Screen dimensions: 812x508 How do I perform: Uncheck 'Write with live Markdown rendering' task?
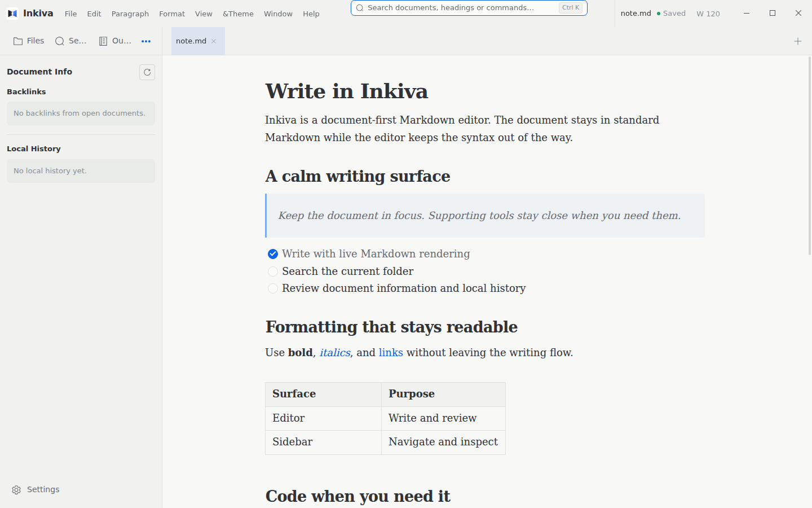[273, 254]
